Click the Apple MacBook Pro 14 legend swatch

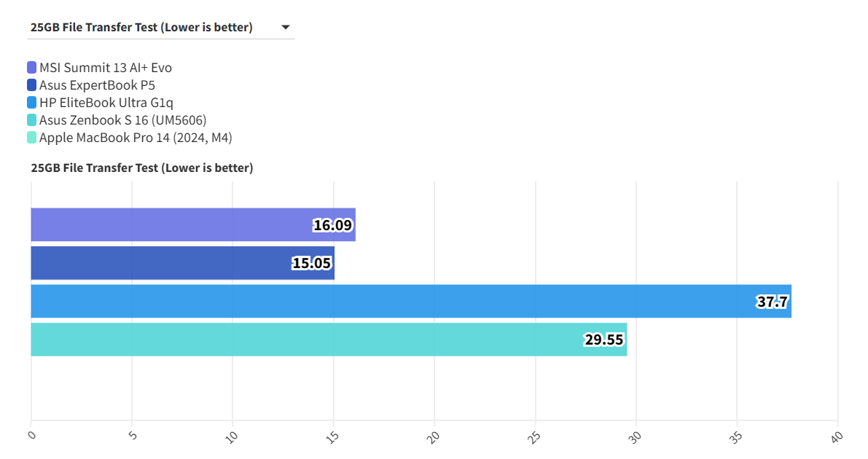[32, 138]
